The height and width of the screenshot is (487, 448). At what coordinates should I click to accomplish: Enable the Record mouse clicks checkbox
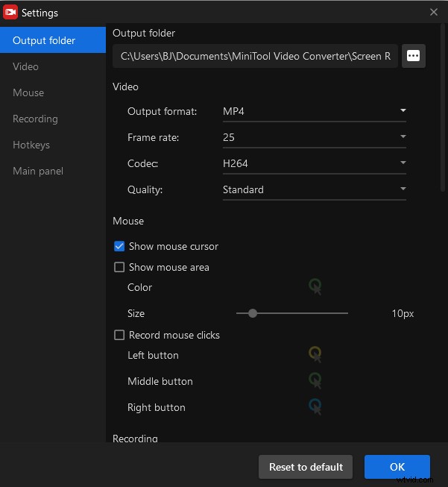(119, 335)
